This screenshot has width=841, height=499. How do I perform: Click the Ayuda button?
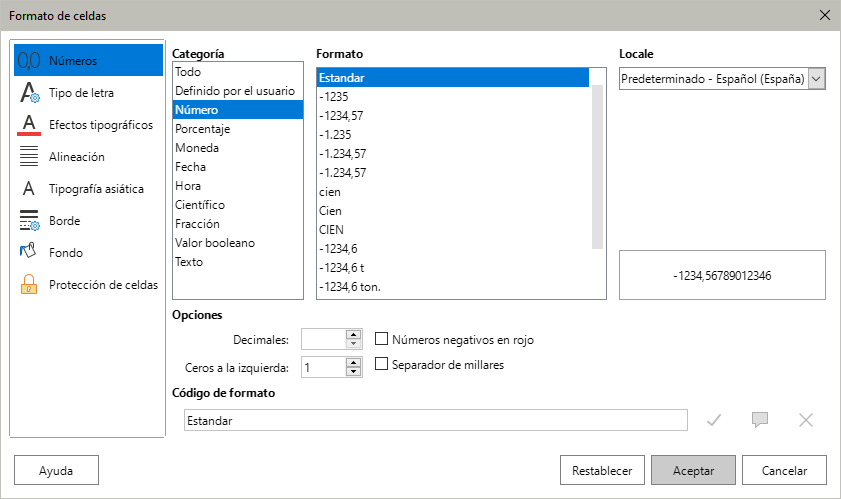(x=56, y=470)
